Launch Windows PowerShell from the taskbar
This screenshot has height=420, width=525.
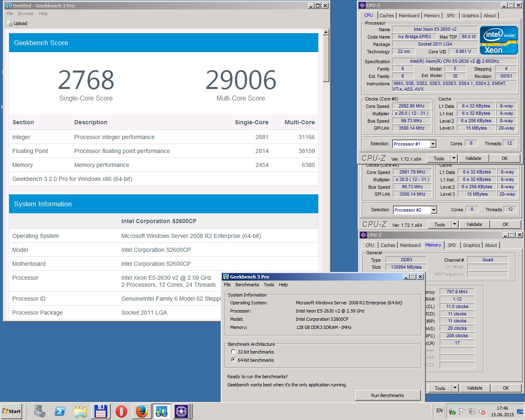pyautogui.click(x=60, y=411)
